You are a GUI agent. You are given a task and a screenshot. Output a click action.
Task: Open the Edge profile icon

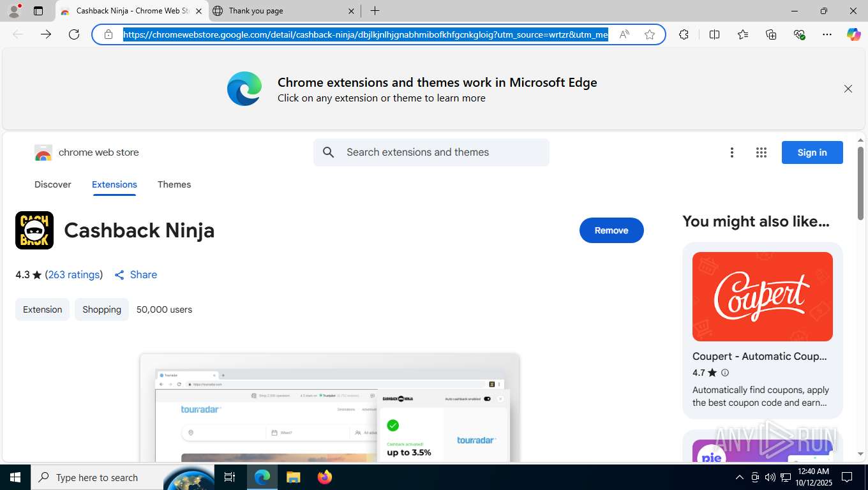tap(13, 11)
